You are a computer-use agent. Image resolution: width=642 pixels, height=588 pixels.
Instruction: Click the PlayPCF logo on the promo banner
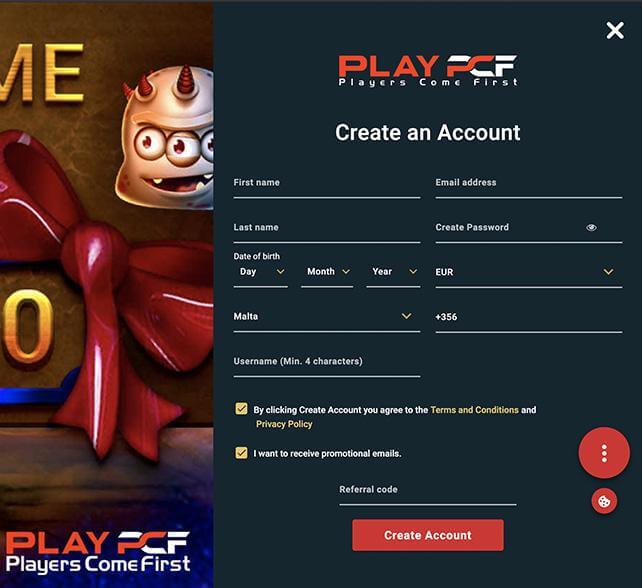[x=98, y=552]
